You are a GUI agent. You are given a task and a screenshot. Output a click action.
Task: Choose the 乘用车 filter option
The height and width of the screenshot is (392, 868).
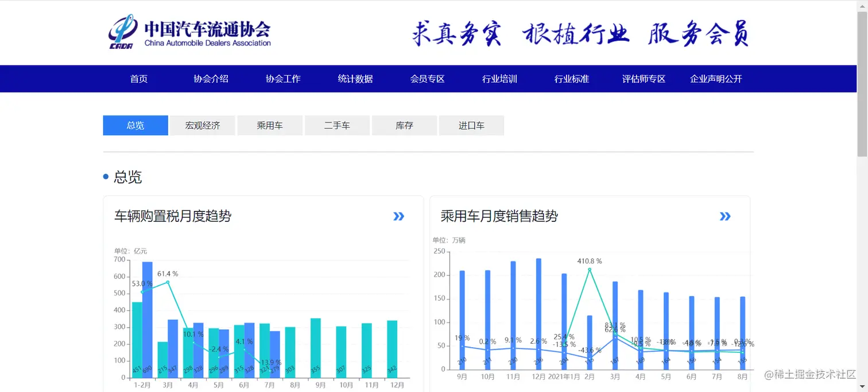(269, 125)
